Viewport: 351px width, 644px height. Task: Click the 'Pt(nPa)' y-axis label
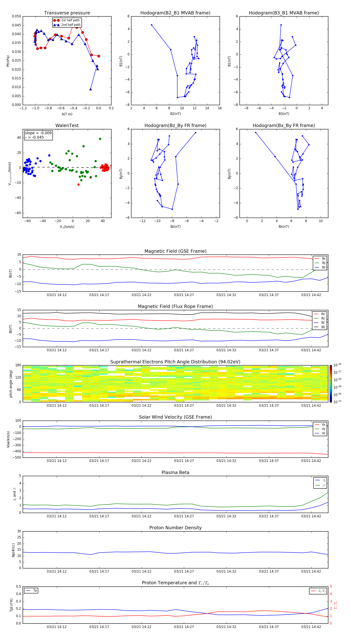[8, 61]
